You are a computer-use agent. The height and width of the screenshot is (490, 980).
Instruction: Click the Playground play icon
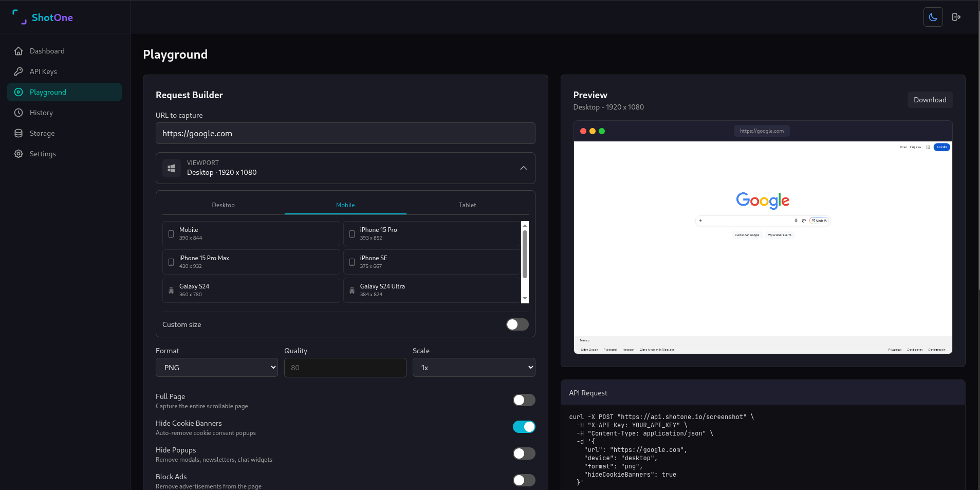point(18,92)
